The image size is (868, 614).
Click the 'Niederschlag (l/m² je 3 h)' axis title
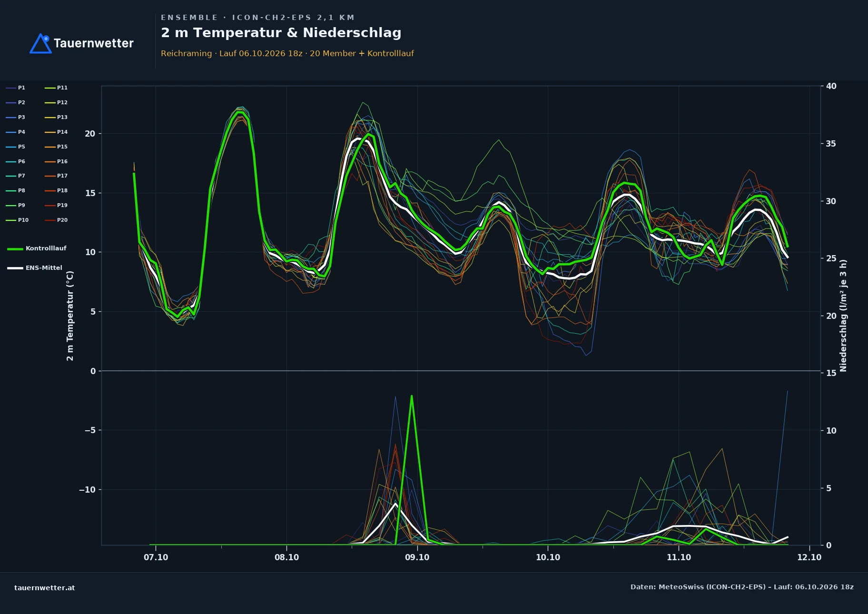[843, 316]
